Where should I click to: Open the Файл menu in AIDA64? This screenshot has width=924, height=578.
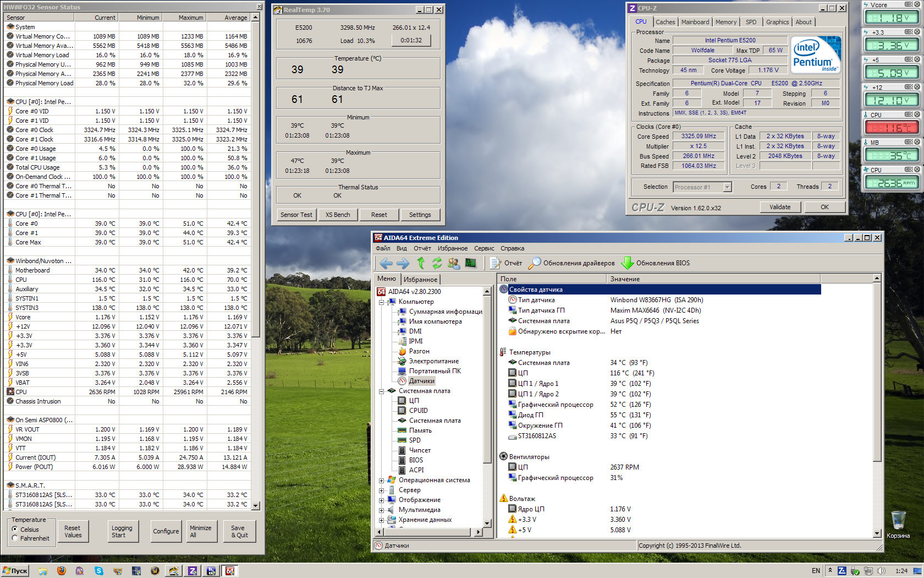coord(383,248)
